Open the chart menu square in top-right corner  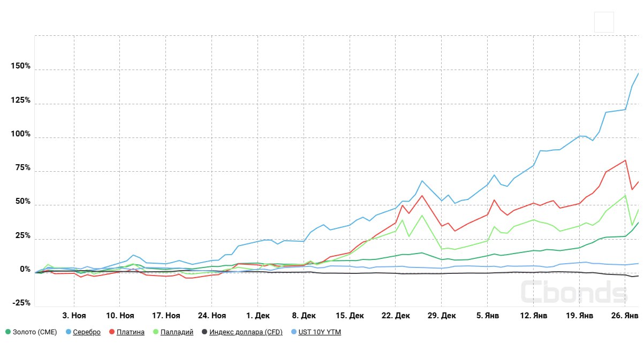point(604,22)
